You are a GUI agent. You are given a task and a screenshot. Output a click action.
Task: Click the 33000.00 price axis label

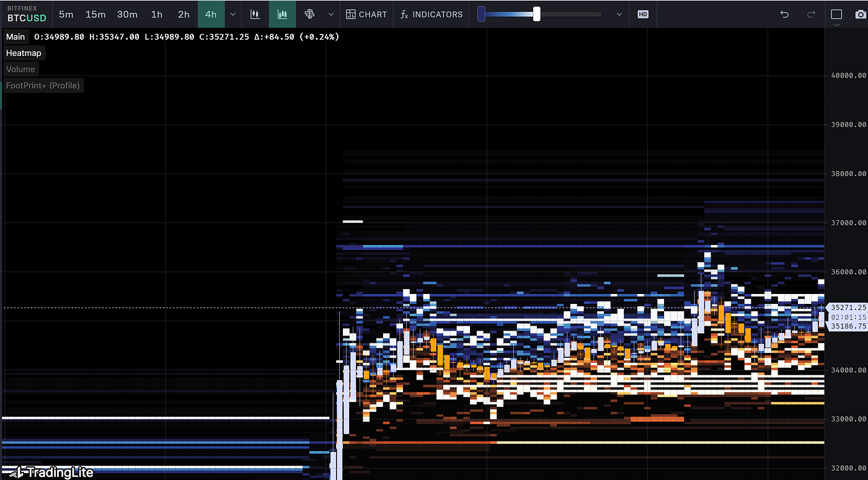pos(848,419)
